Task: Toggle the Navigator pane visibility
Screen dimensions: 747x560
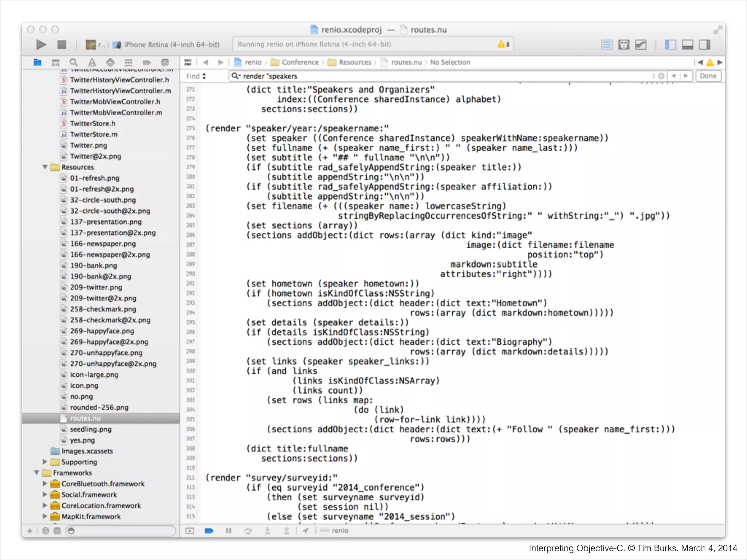Action: (670, 45)
